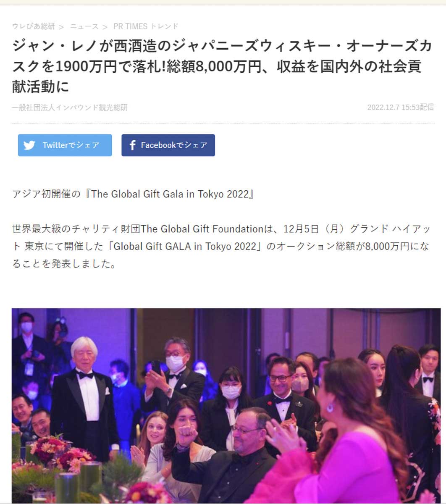The width and height of the screenshot is (446, 504).
Task: Click the second breadcrumb separator arrow
Action: [x=105, y=27]
